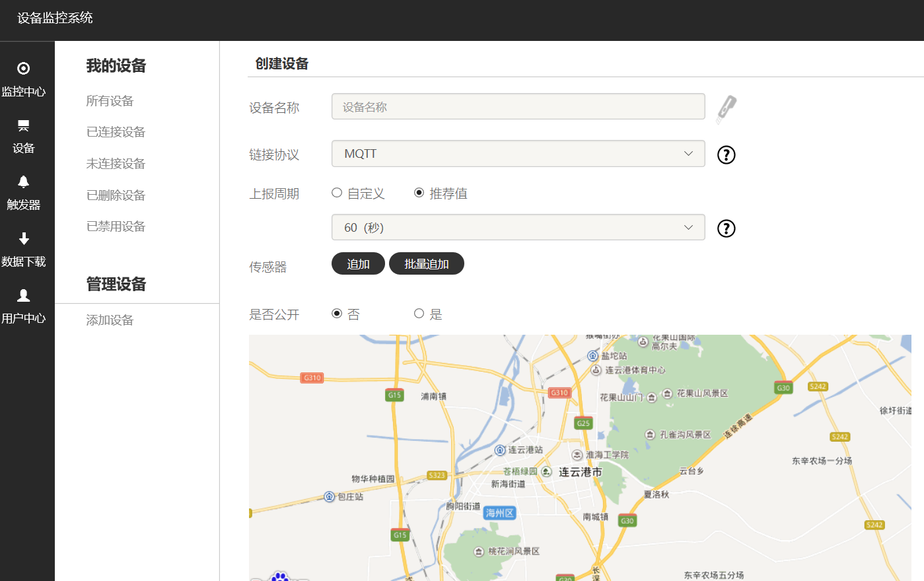Open 所有设备 in the side menu
924x581 pixels.
(x=110, y=101)
